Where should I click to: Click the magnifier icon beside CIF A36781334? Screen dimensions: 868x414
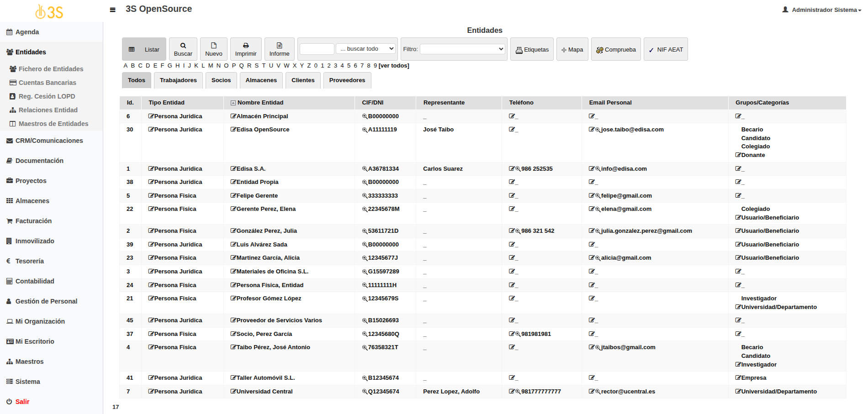(x=365, y=169)
